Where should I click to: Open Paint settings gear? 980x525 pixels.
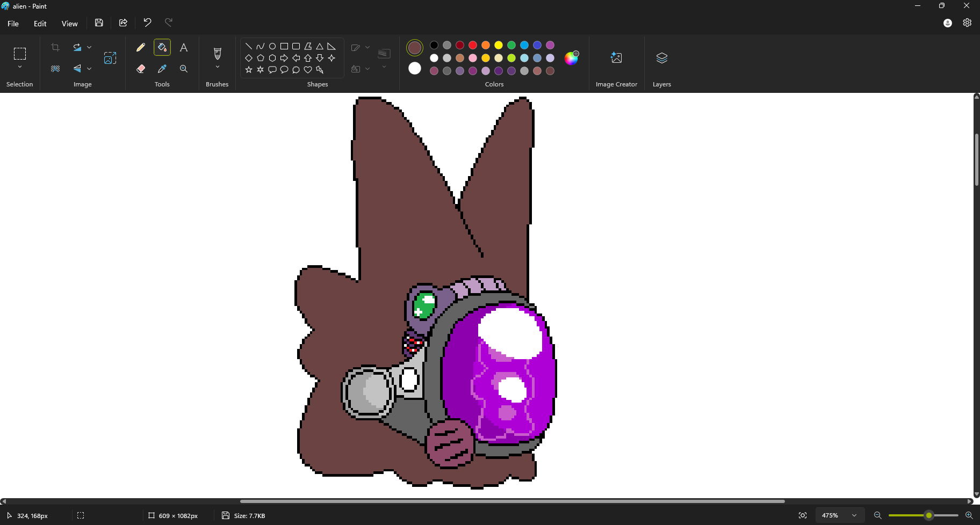click(967, 23)
